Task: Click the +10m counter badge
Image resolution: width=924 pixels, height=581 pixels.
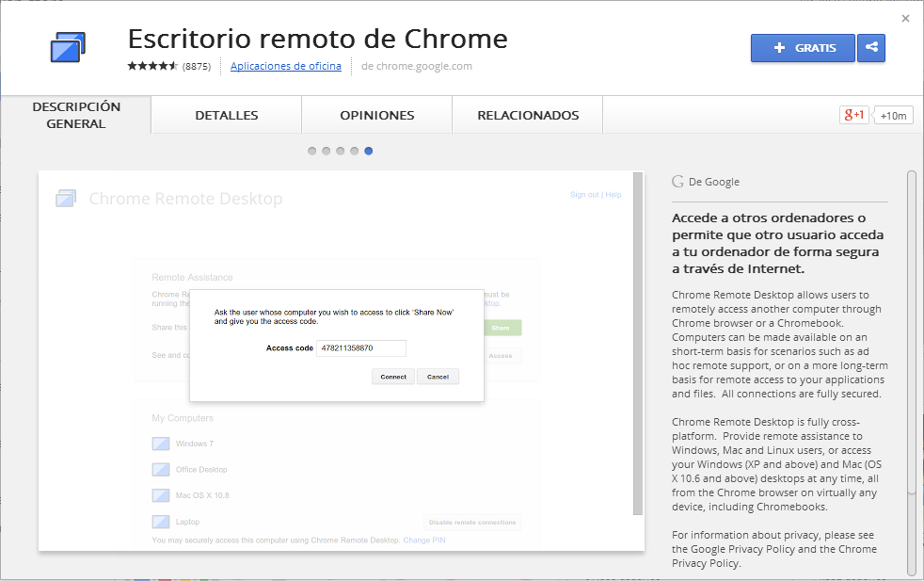Action: point(894,116)
